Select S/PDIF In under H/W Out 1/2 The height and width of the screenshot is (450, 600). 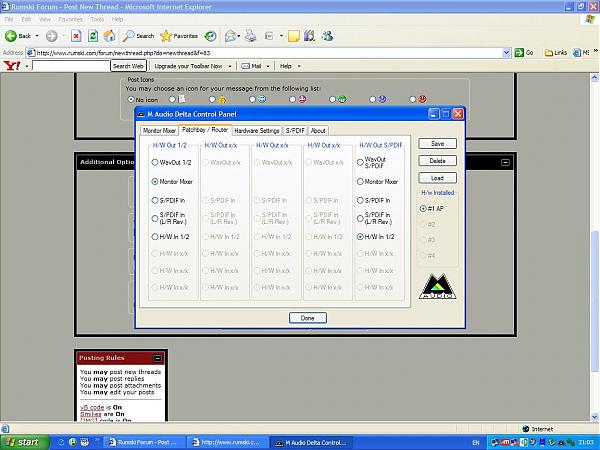[155, 200]
